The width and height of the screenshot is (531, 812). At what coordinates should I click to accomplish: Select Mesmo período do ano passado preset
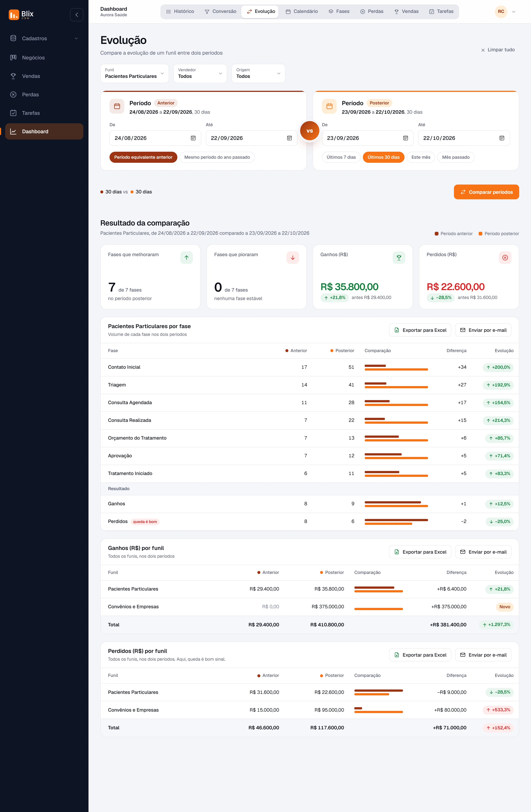[x=217, y=157]
